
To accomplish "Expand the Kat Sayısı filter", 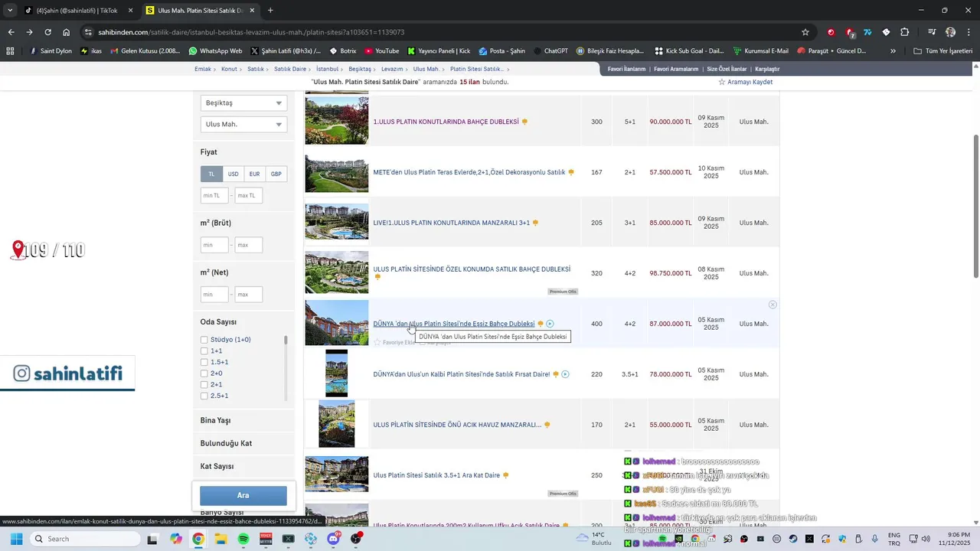I will tap(243, 466).
